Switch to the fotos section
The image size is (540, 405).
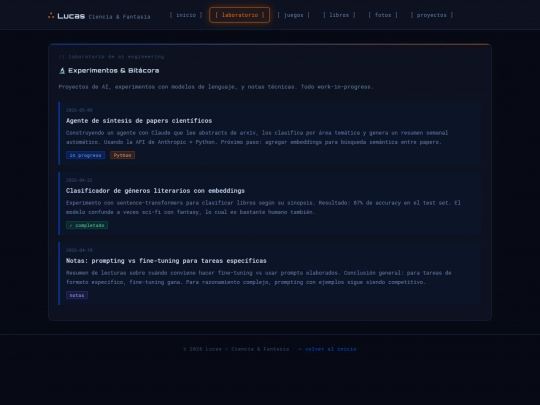tap(383, 15)
